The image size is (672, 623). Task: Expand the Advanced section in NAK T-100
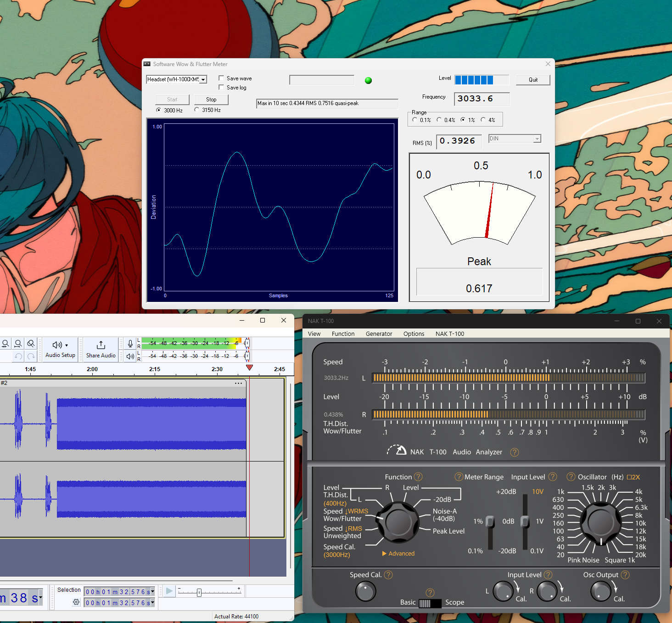pyautogui.click(x=398, y=554)
